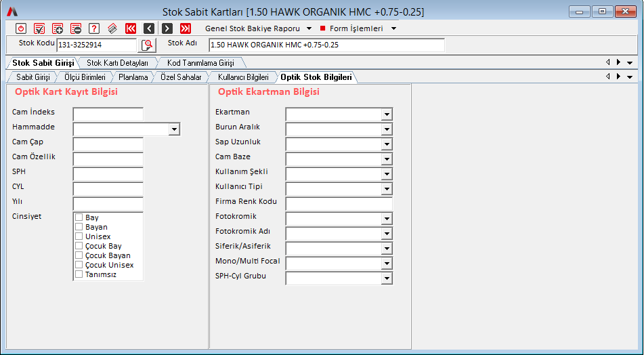Jump to first record icon
This screenshot has height=355, width=644.
point(131,28)
